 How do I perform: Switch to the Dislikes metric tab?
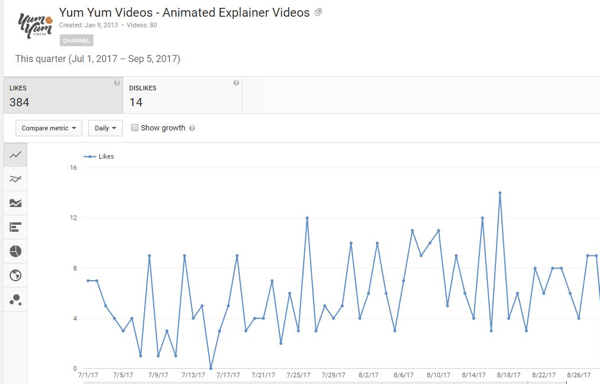[183, 95]
